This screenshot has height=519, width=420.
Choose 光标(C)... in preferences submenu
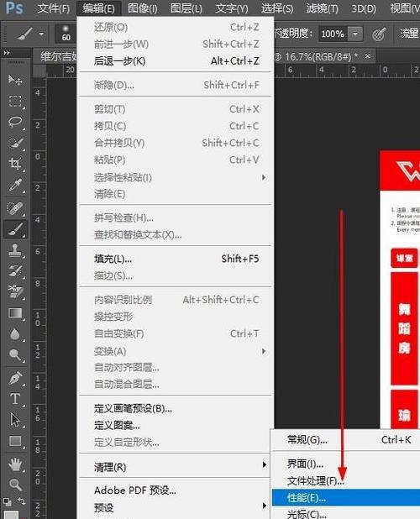pos(346,514)
